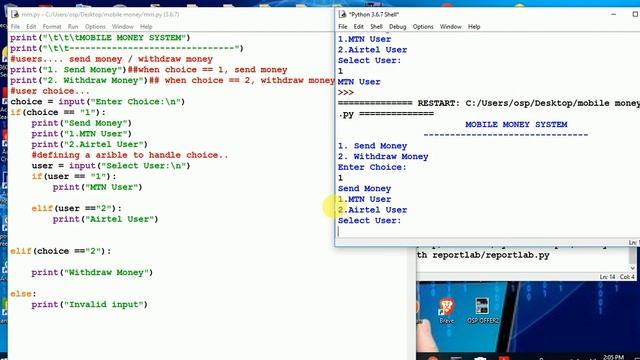Click the code line elif(choice =="2"):
The image size is (640, 360).
point(60,251)
